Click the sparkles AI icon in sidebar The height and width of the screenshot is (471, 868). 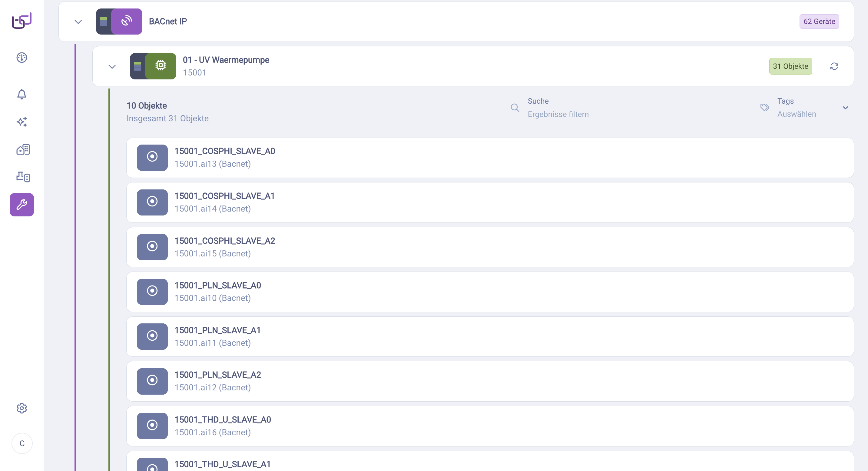22,122
